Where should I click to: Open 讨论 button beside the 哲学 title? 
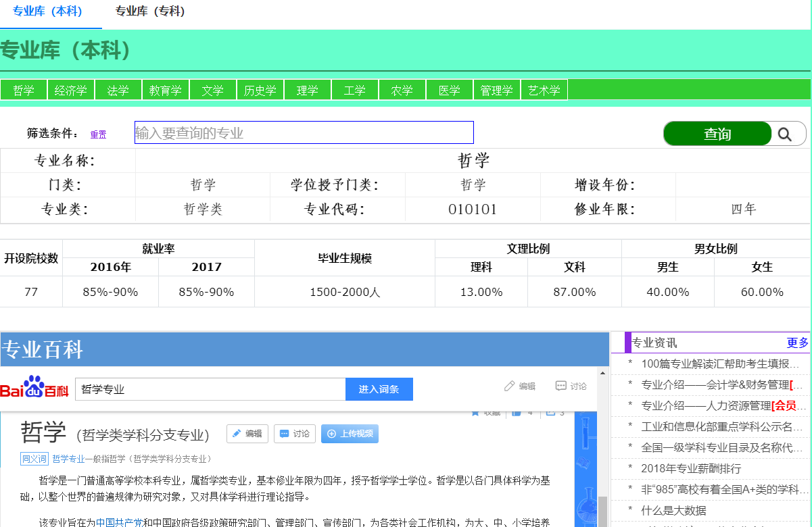pyautogui.click(x=294, y=434)
